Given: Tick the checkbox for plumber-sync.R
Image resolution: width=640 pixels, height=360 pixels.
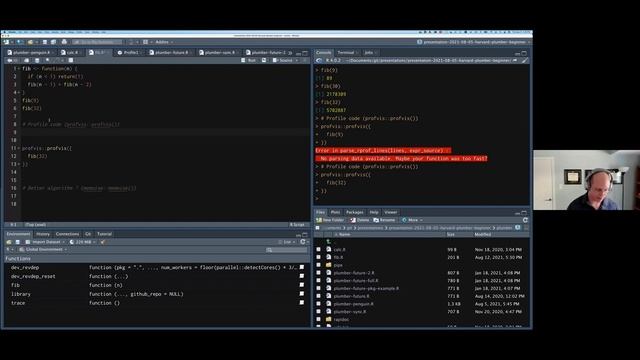Looking at the screenshot, I should click(x=318, y=311).
